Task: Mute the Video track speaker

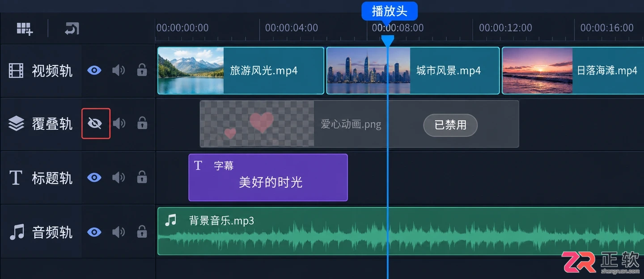Action: [x=119, y=70]
